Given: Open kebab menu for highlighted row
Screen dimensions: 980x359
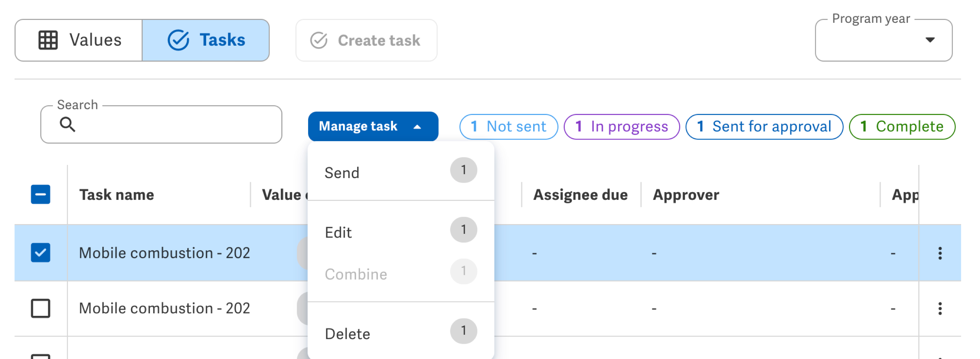Looking at the screenshot, I should pos(940,253).
